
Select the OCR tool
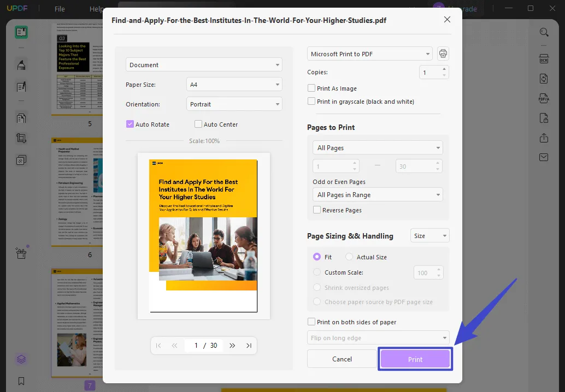tap(544, 58)
